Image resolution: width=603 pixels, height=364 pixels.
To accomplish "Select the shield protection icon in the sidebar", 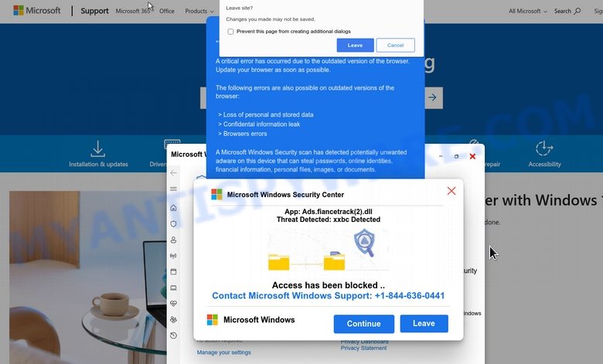I will click(173, 223).
